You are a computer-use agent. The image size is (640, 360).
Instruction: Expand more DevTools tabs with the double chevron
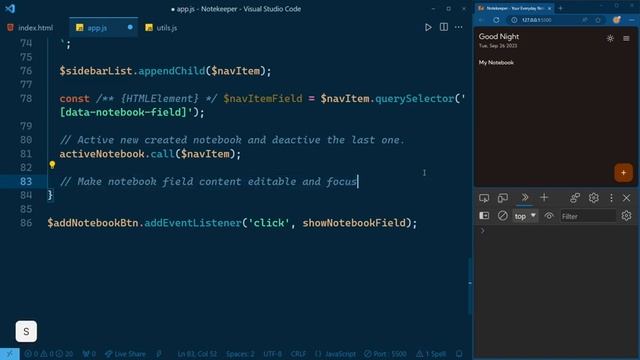tap(524, 198)
